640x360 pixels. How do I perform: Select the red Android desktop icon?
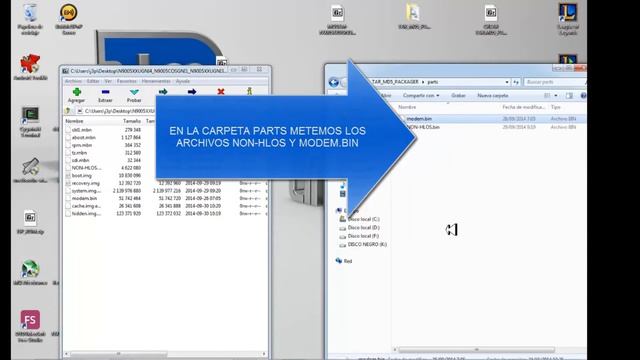point(30,64)
